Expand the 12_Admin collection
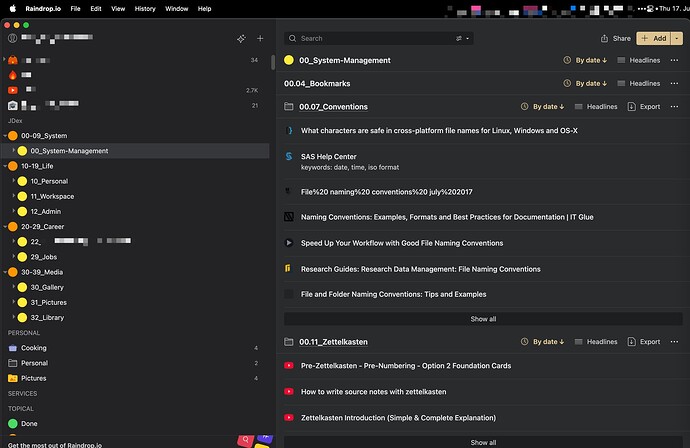 click(14, 211)
